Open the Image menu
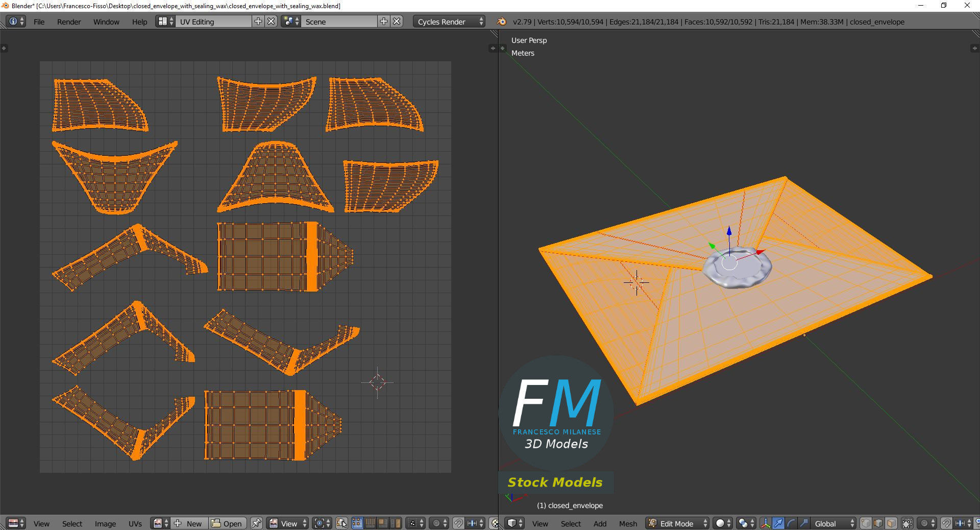The width and height of the screenshot is (980, 530). coord(105,523)
